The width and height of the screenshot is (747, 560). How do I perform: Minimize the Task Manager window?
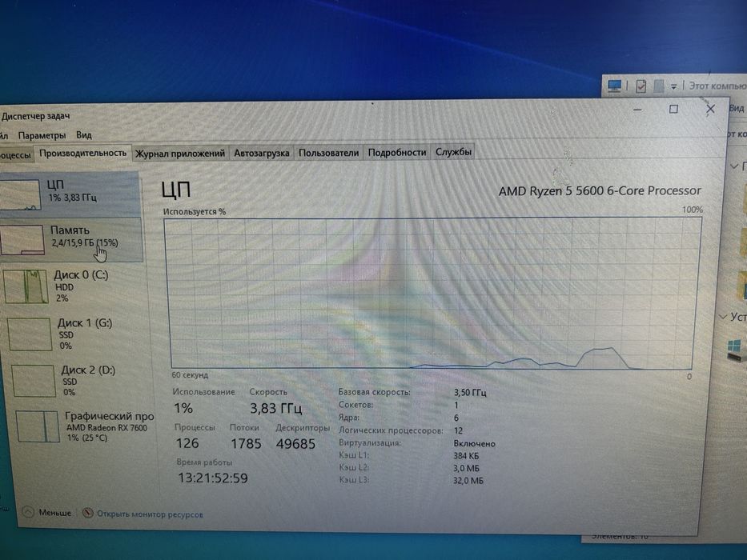(x=637, y=110)
